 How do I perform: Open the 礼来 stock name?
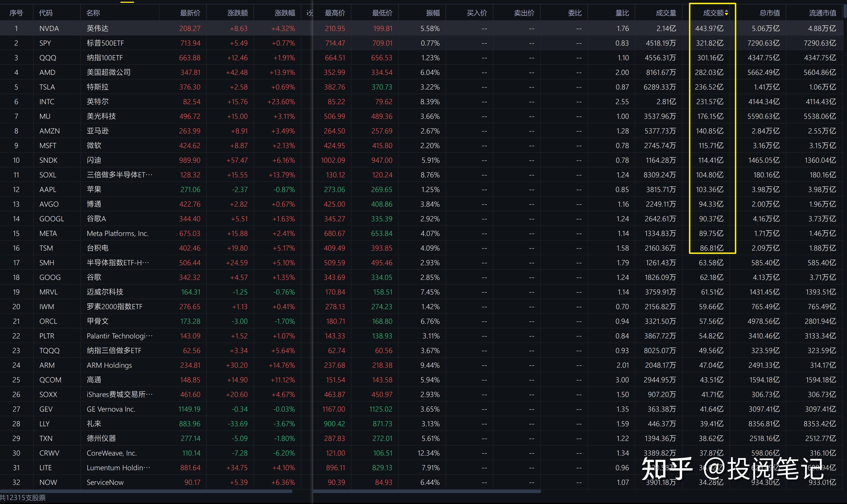(94, 423)
